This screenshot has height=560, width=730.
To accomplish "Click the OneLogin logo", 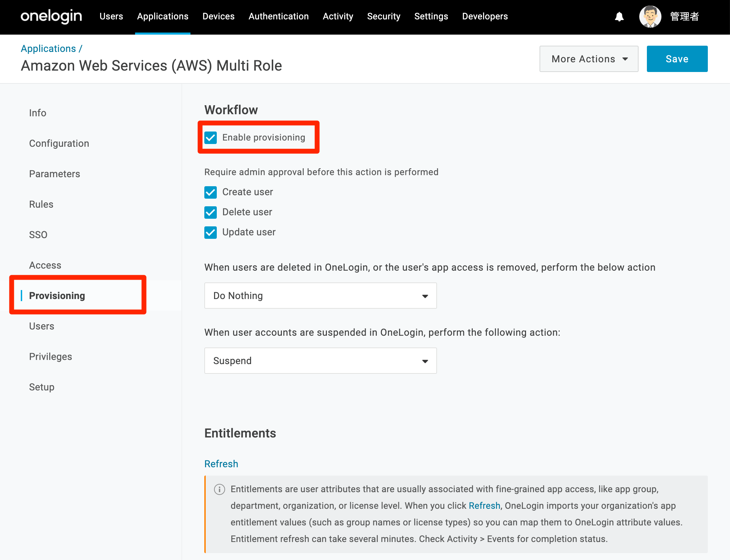I will (x=51, y=16).
